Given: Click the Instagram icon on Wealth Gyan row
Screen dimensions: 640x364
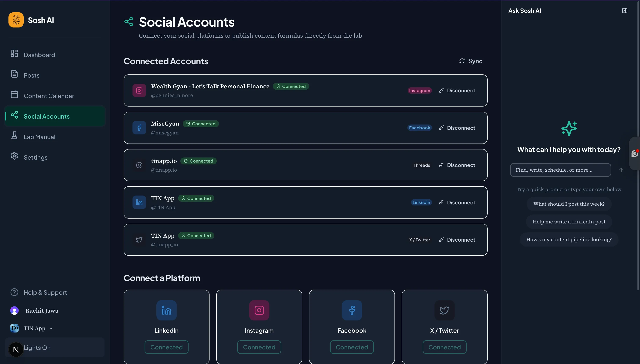Looking at the screenshot, I should coord(139,90).
